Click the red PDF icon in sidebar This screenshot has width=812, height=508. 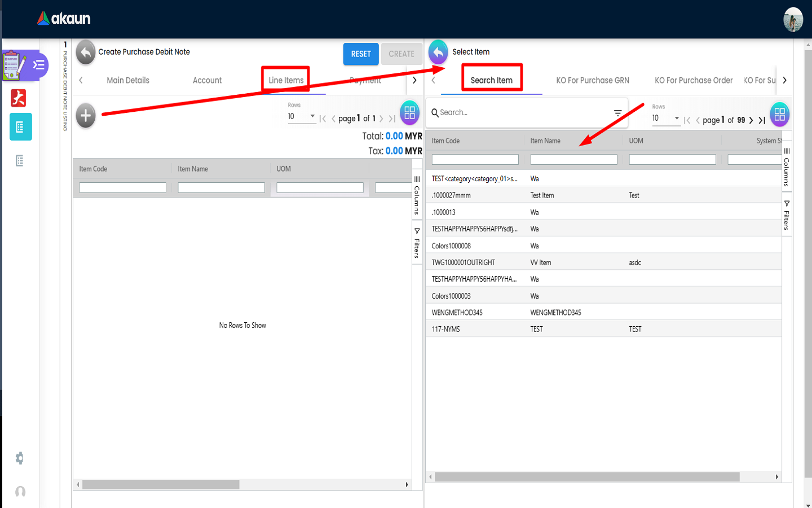point(19,98)
